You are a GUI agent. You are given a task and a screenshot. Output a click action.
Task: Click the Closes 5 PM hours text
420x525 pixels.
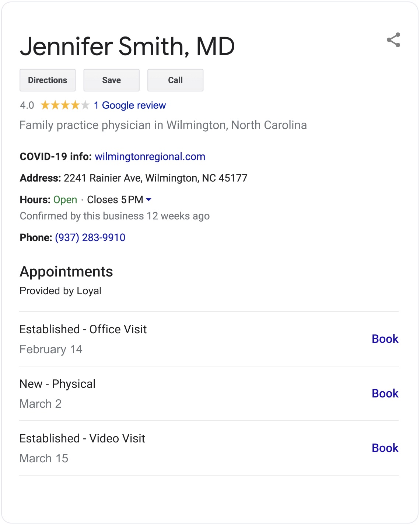115,200
